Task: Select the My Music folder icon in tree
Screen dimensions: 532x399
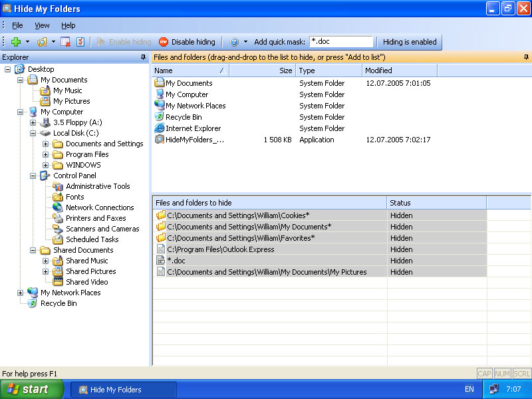Action: pos(45,90)
